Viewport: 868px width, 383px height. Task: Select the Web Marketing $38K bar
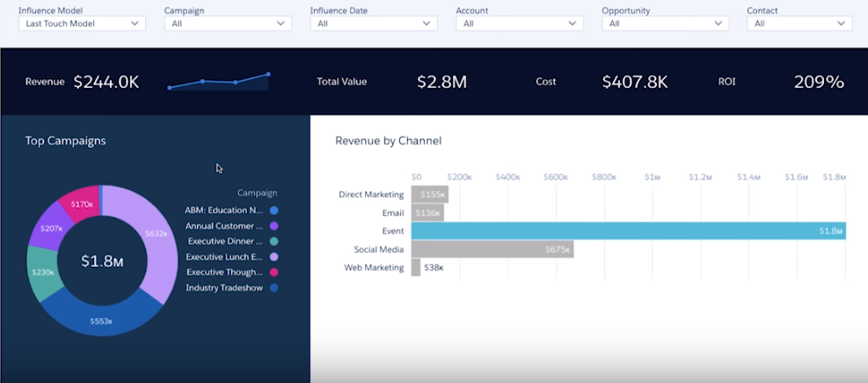(x=416, y=268)
